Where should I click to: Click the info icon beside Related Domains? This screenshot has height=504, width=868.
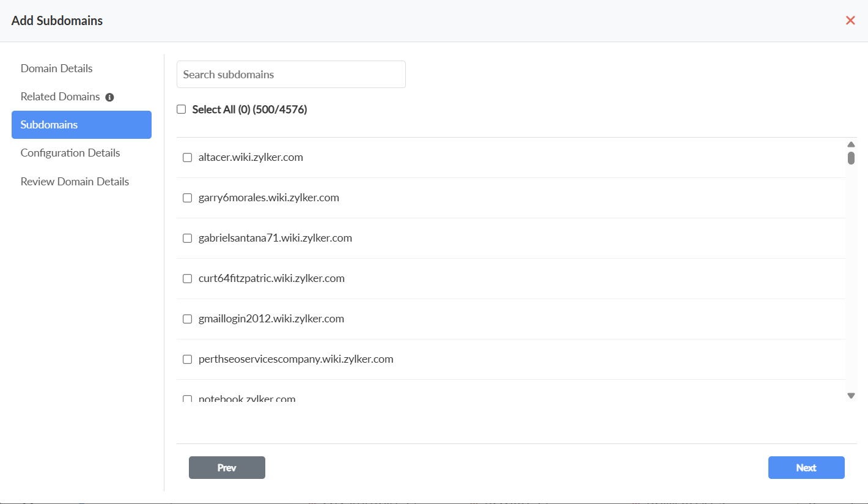110,97
